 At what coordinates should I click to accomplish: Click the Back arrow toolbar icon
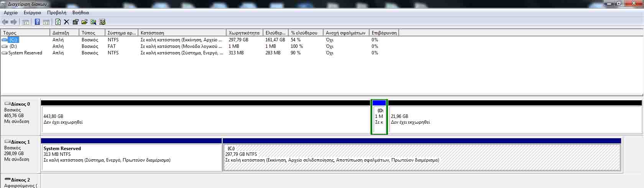pyautogui.click(x=5, y=22)
